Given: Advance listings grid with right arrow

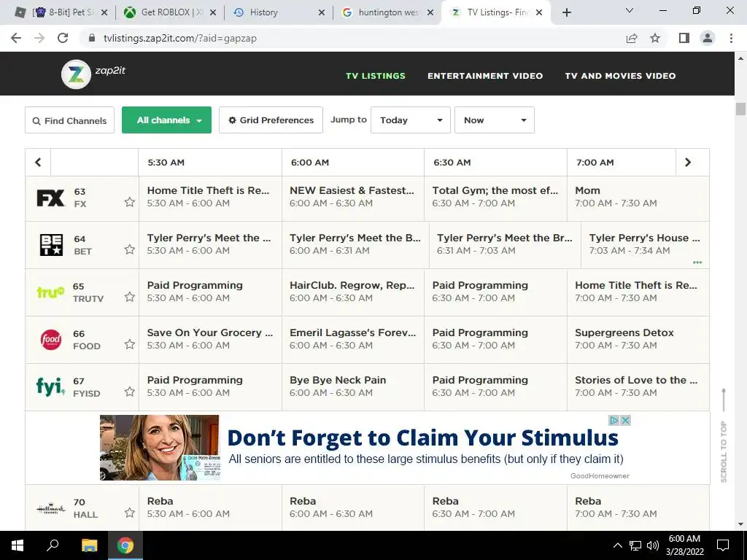Looking at the screenshot, I should (x=688, y=163).
